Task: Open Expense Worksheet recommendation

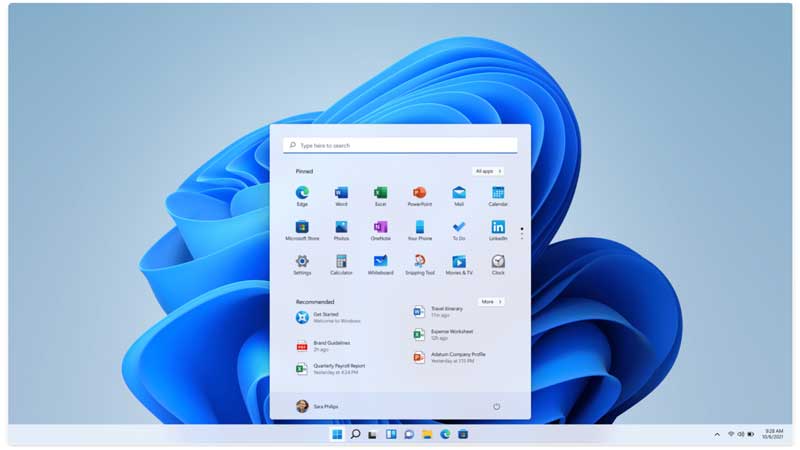Action: coord(443,335)
